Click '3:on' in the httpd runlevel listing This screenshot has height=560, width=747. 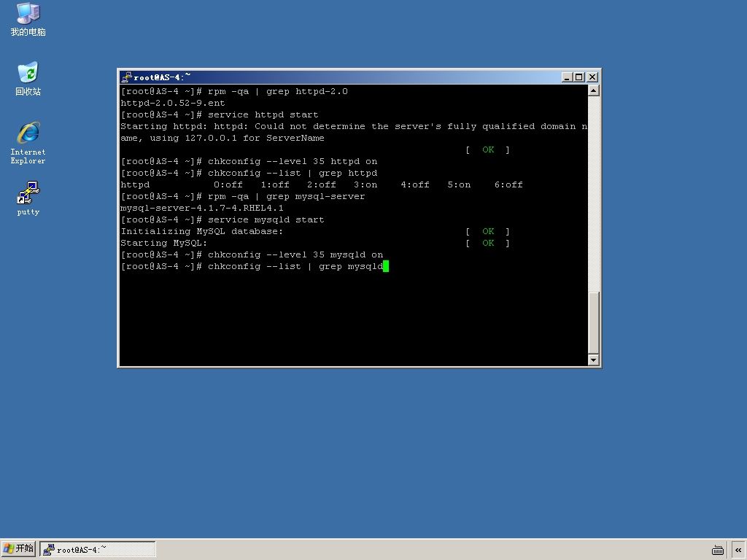[365, 184]
